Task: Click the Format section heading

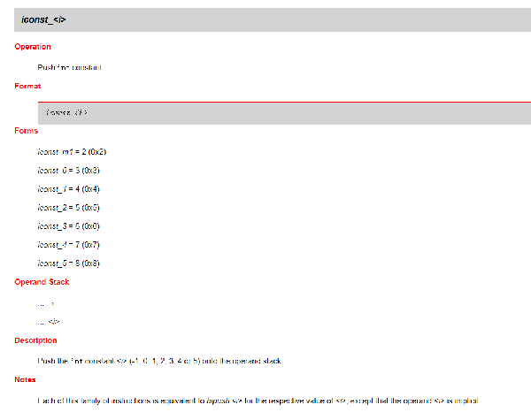Action: coord(27,86)
